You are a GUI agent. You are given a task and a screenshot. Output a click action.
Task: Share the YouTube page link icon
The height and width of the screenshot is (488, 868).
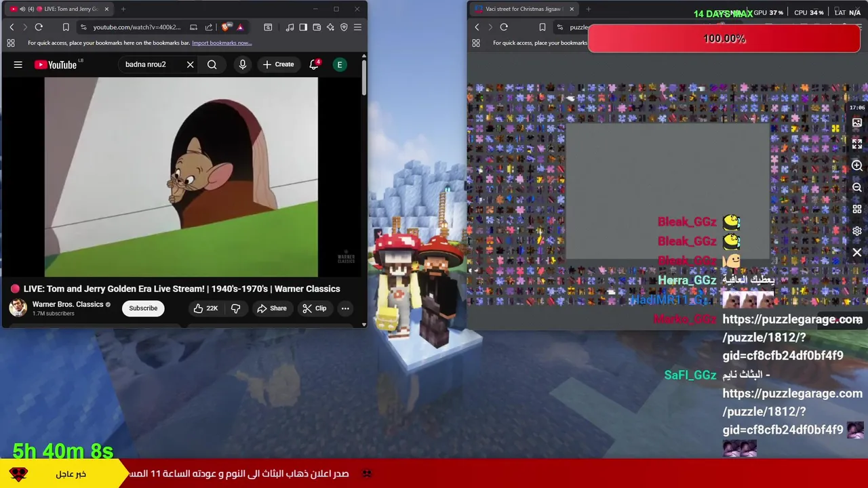208,27
